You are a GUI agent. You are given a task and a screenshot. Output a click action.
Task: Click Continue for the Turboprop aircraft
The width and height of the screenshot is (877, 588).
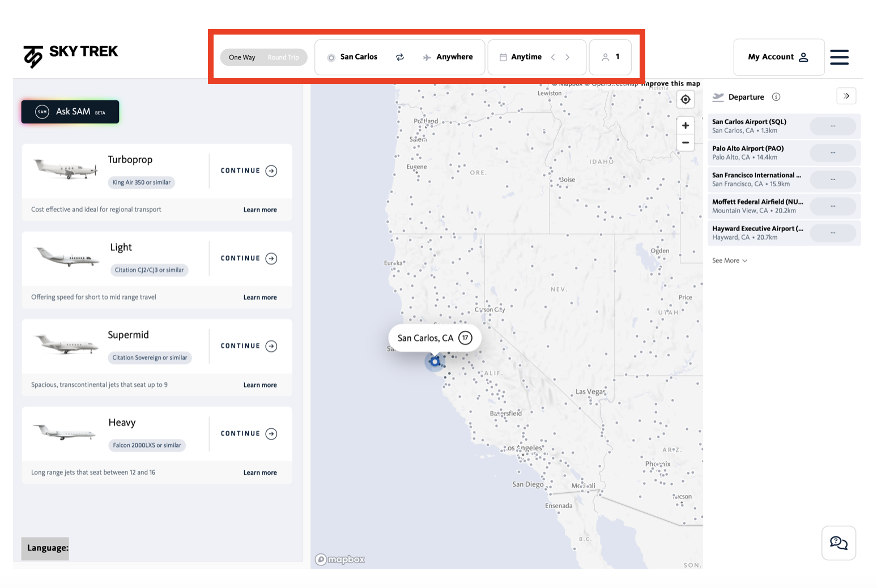pyautogui.click(x=249, y=171)
